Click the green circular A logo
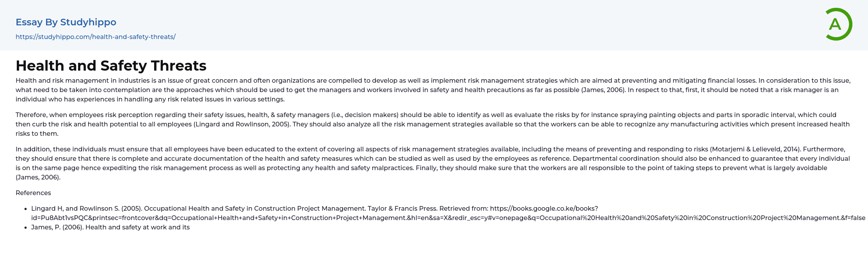Image resolution: width=868 pixels, height=254 pixels. 838,24
